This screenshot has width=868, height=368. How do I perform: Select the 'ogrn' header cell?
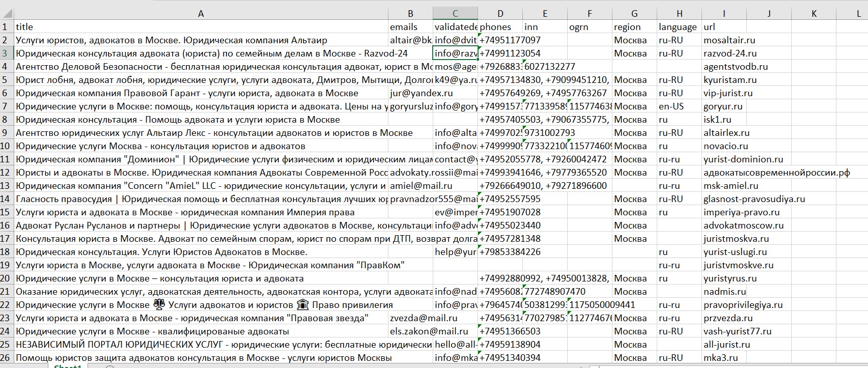pyautogui.click(x=590, y=27)
